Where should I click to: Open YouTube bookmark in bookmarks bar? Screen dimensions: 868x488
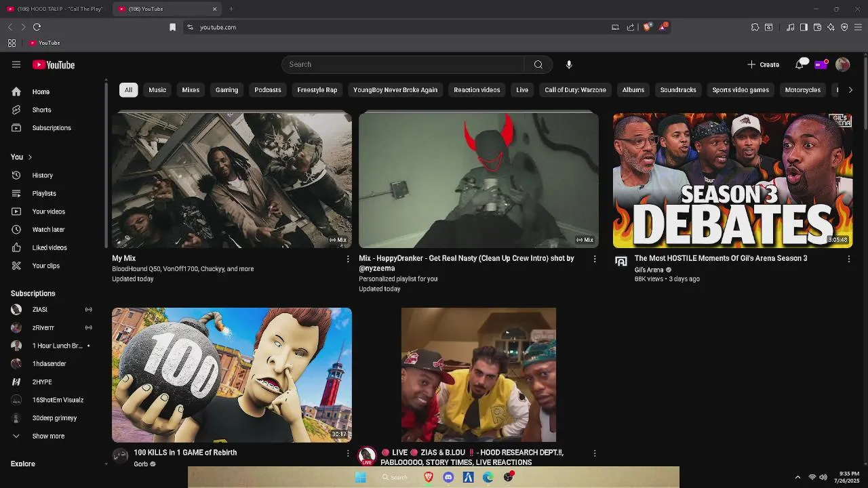click(x=45, y=43)
